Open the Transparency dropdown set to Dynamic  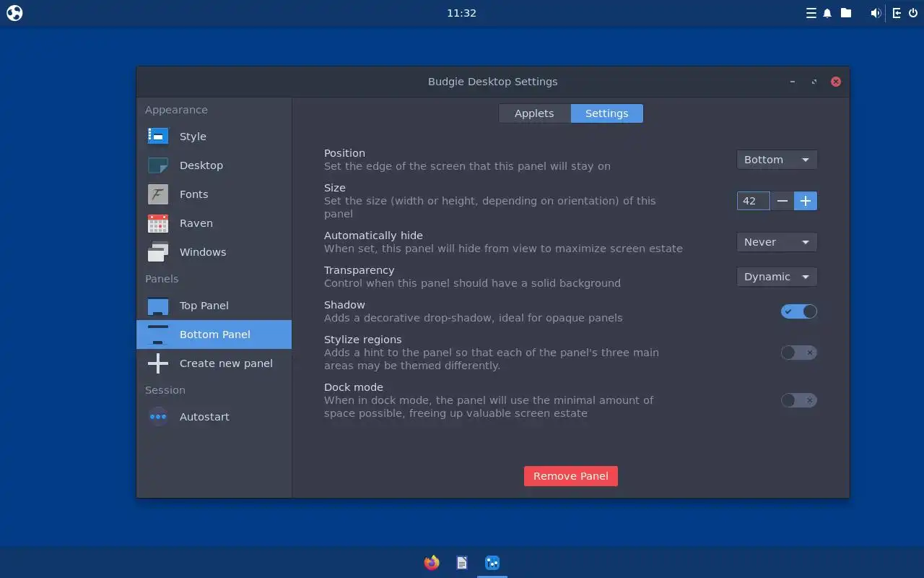[x=777, y=277]
